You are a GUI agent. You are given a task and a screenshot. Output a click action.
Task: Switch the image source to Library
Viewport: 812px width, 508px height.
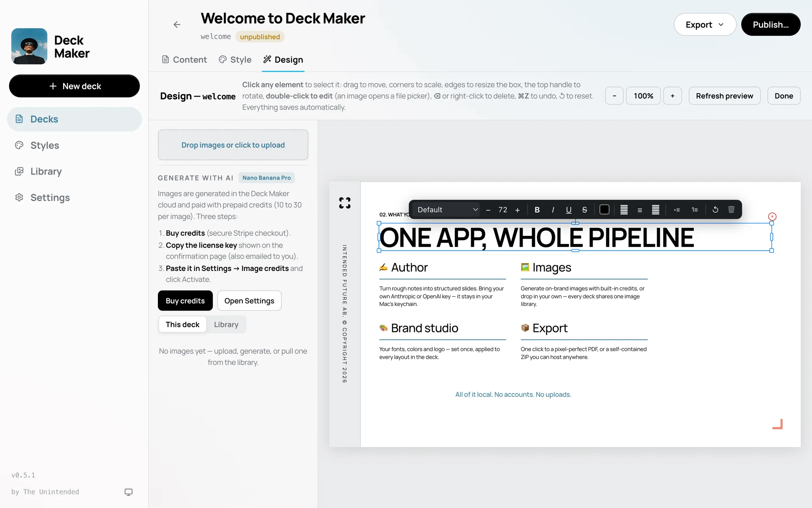pyautogui.click(x=226, y=324)
